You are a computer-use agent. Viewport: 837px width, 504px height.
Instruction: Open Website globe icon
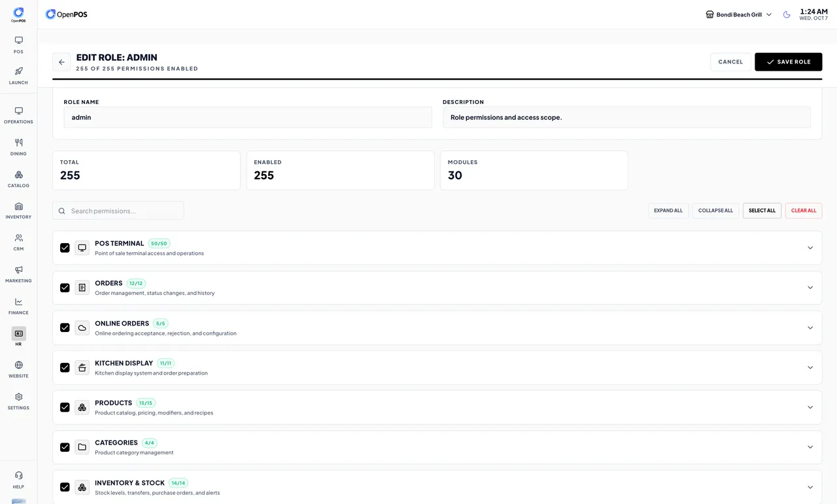point(18,365)
